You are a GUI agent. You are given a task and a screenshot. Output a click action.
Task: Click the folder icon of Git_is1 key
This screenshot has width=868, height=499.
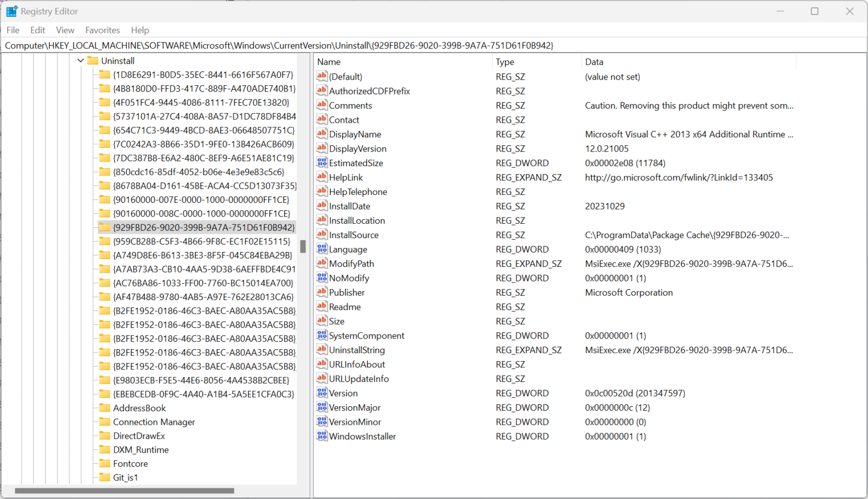pos(105,478)
